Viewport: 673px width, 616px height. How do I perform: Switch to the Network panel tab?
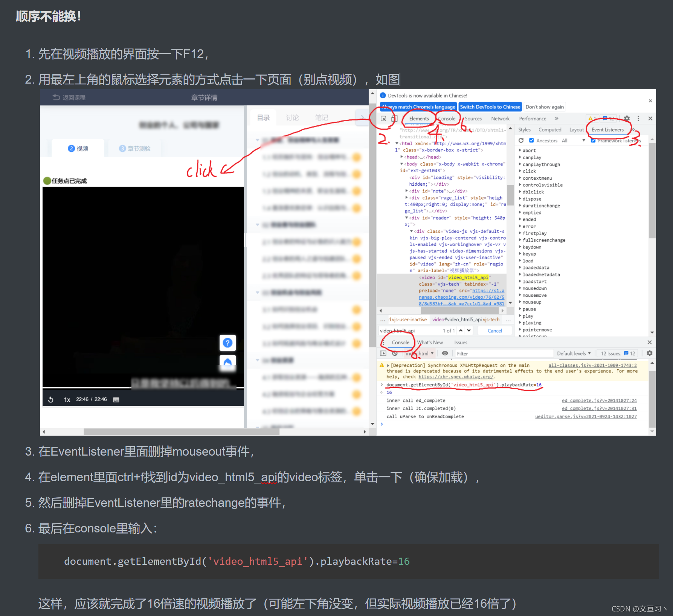pos(500,119)
